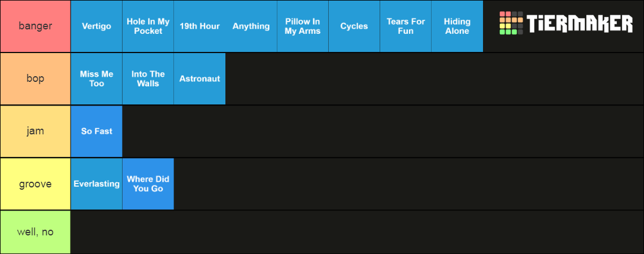Click the orange bop tier label
The height and width of the screenshot is (254, 644).
click(x=36, y=79)
